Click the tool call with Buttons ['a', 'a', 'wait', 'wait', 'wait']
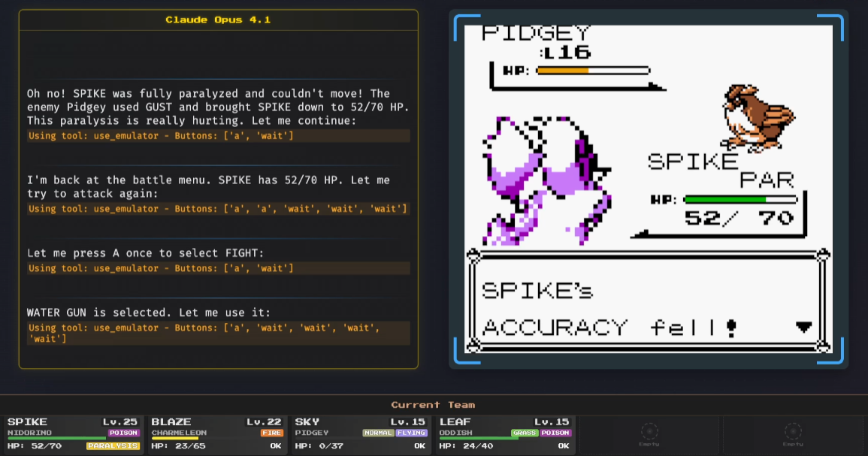868x456 pixels. coord(219,209)
